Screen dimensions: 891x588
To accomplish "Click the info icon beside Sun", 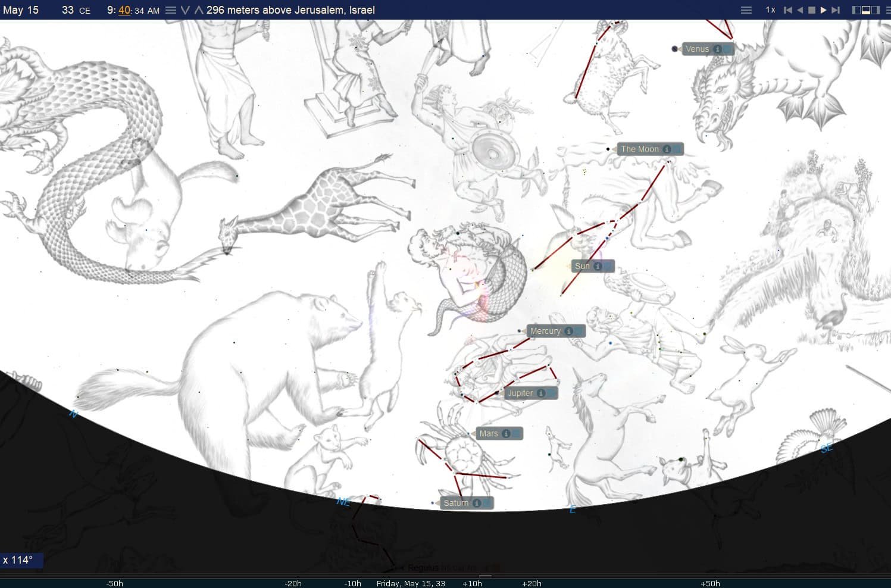I will [x=598, y=267].
